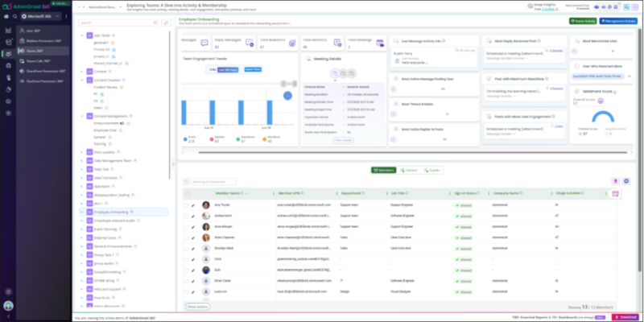Open the 2 Suites link under Deep Insights
Image resolution: width=644 pixels, height=322 pixels.
click(548, 9)
